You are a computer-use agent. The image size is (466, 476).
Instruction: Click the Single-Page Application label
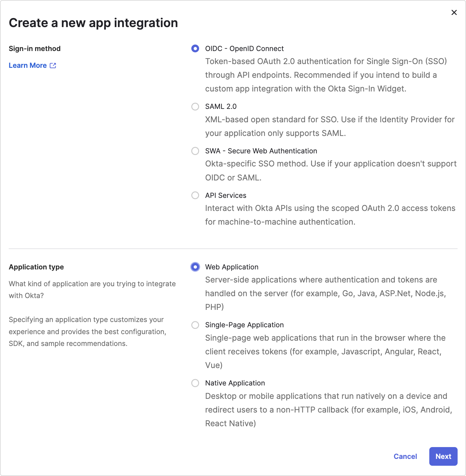click(244, 325)
